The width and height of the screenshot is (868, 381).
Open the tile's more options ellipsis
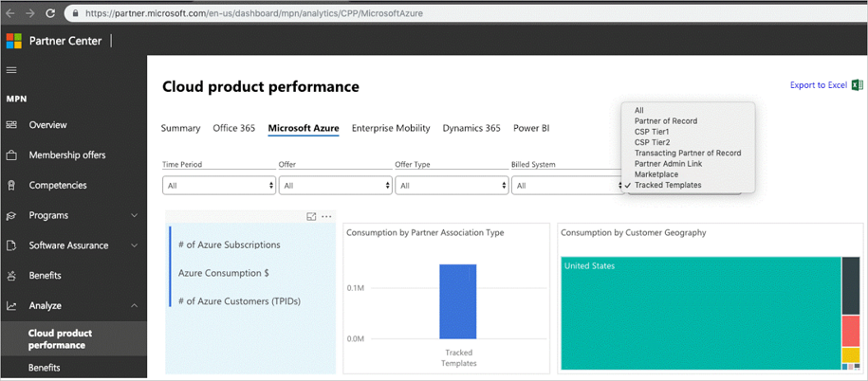[x=326, y=216]
